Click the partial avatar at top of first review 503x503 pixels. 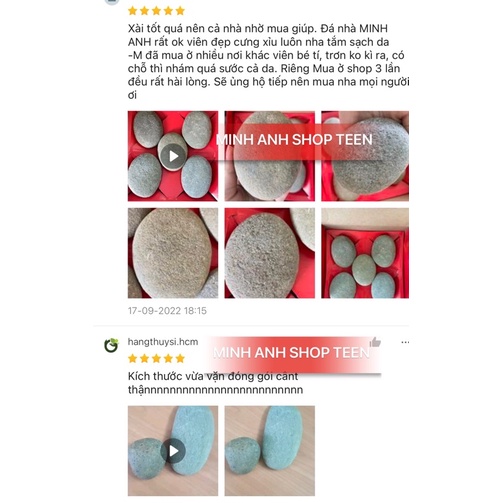pyautogui.click(x=112, y=2)
